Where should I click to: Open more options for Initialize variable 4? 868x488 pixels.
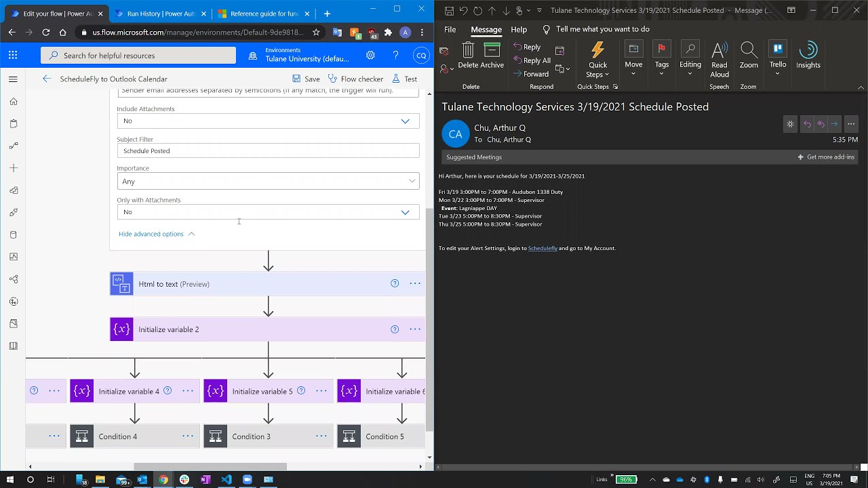[188, 391]
